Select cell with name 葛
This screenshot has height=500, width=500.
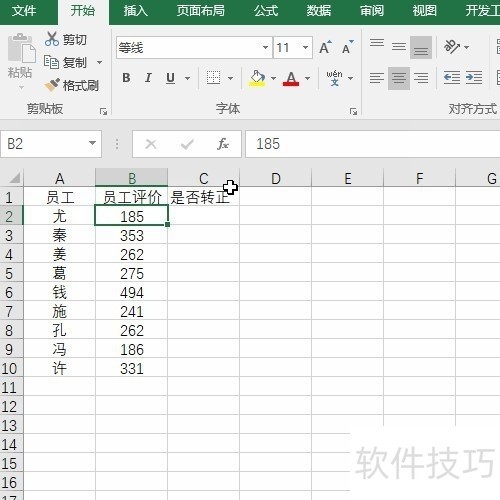coord(59,273)
